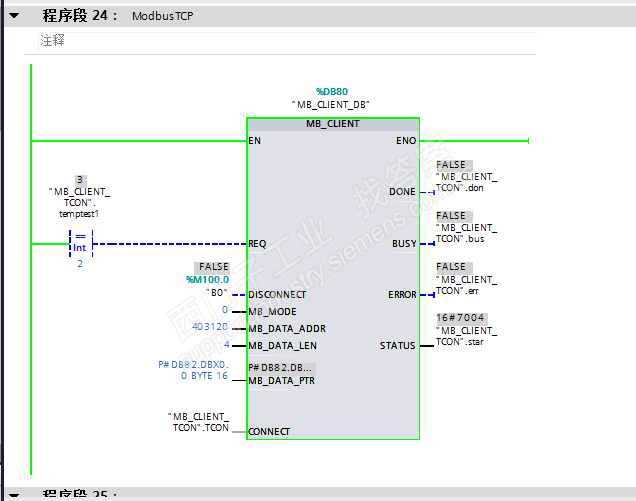The height and width of the screenshot is (501, 636).
Task: Click the REQ input pin on MB_CLIENT
Action: coord(257,244)
